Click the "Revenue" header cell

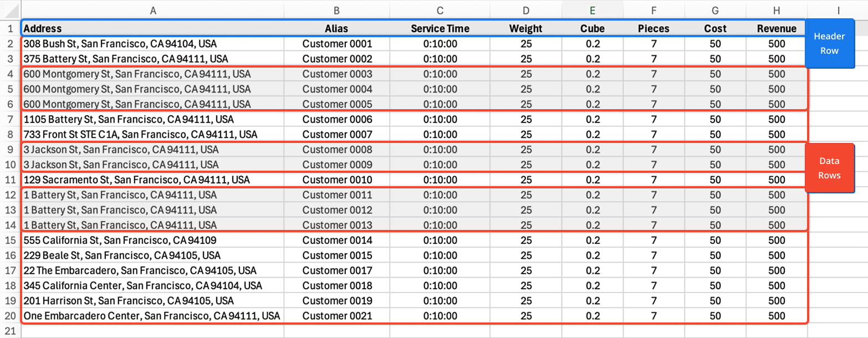777,28
